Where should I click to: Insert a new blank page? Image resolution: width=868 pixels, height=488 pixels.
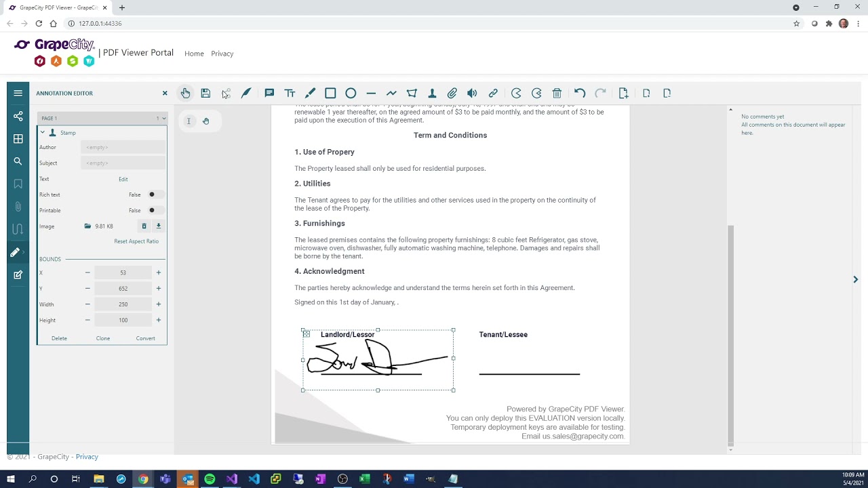click(623, 93)
